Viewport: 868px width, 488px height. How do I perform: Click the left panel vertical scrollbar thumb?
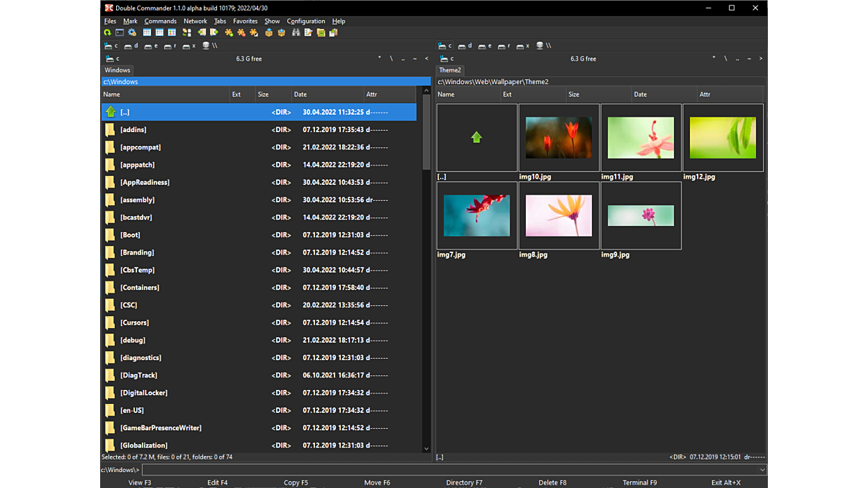pos(426,132)
